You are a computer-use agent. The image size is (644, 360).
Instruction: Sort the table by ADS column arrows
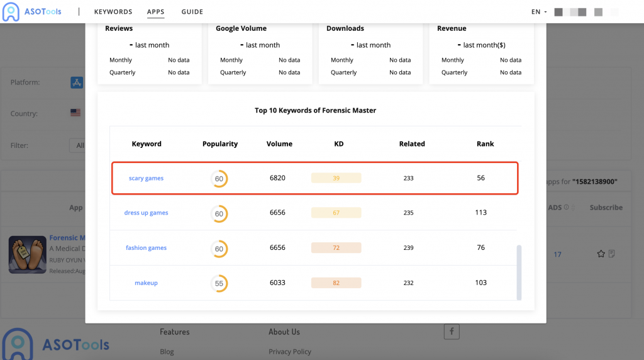pos(574,208)
